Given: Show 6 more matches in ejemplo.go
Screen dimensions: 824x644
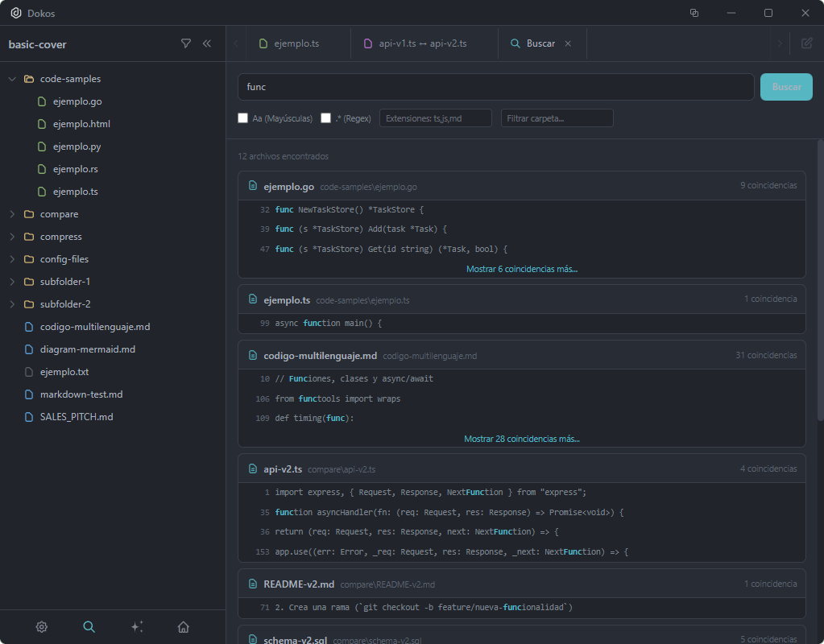Looking at the screenshot, I should click(521, 269).
